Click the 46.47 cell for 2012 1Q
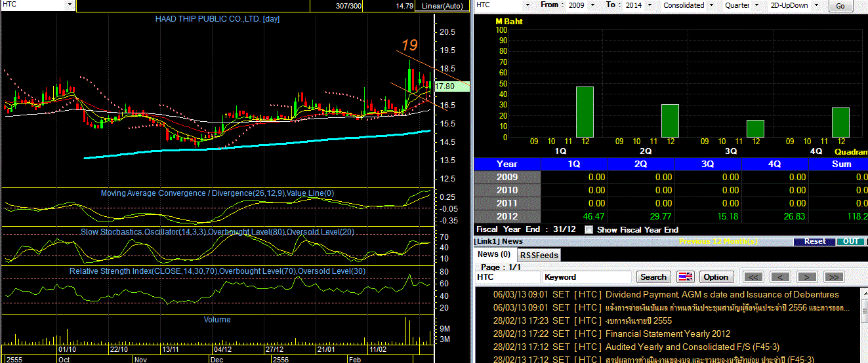The width and height of the screenshot is (868, 363). tap(575, 216)
